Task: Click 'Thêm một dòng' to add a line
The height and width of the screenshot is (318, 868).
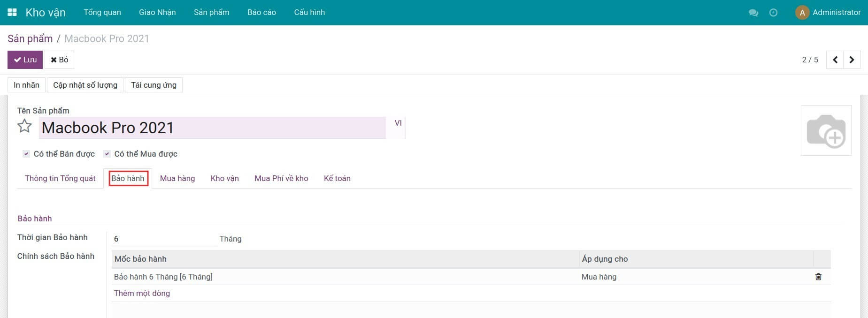Action: pyautogui.click(x=142, y=293)
